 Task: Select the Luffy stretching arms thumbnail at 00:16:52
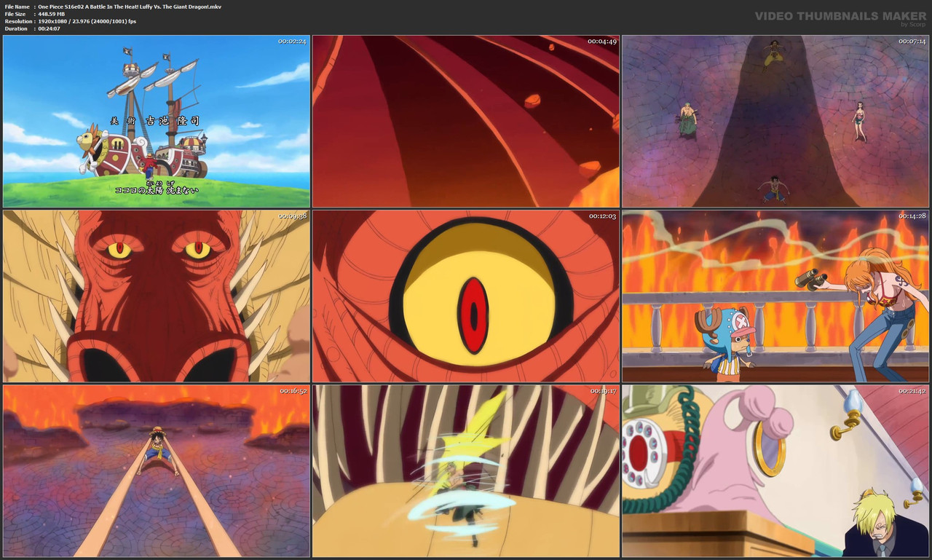pos(156,470)
